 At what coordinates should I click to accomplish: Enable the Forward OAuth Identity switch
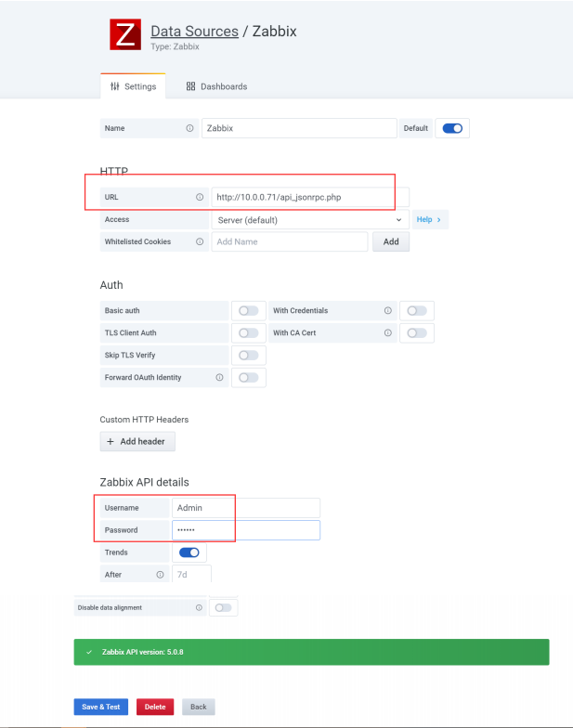point(249,377)
